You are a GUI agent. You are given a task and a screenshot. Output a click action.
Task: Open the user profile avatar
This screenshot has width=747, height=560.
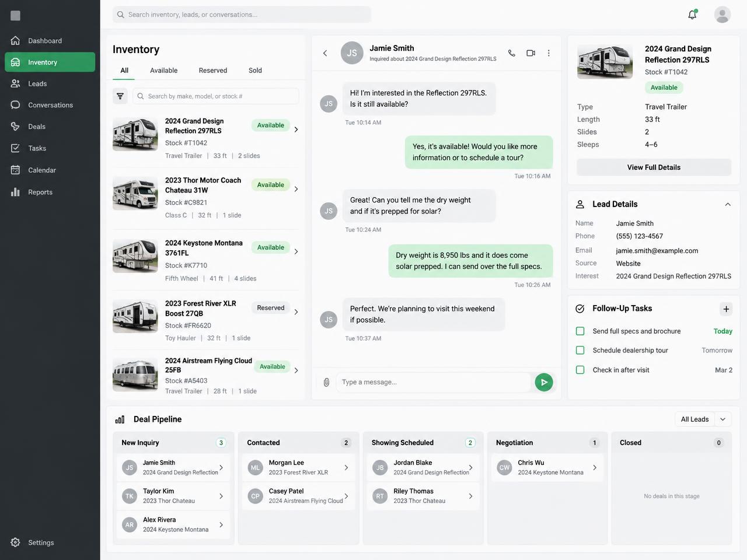coord(722,15)
